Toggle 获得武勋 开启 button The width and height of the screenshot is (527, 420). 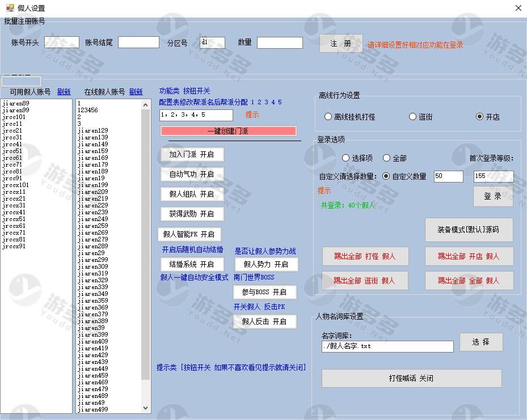[x=192, y=214]
